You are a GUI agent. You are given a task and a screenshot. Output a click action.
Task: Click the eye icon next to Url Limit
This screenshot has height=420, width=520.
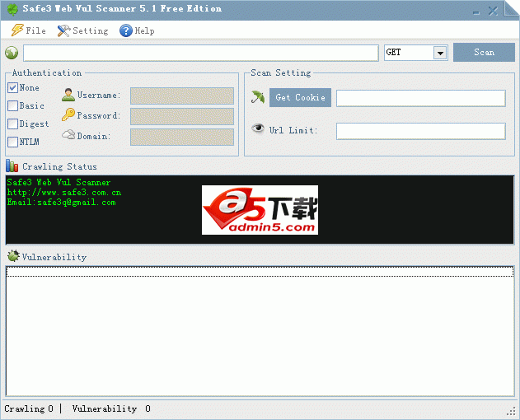click(x=258, y=128)
